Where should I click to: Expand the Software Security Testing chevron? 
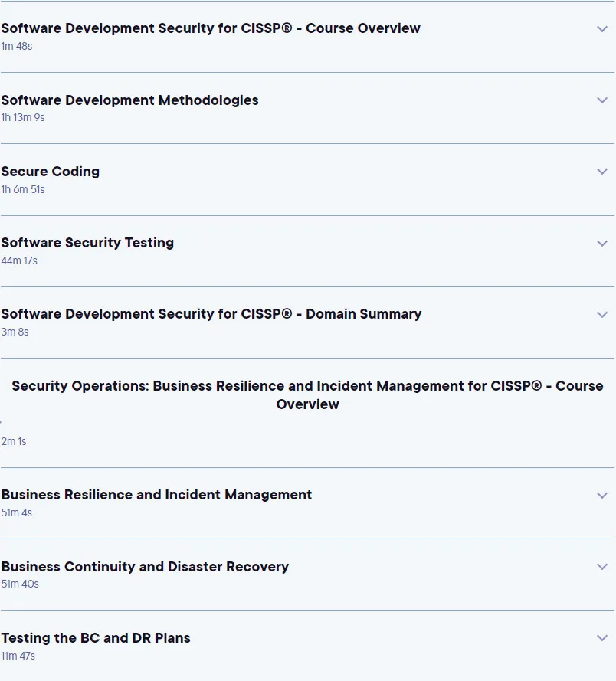602,244
